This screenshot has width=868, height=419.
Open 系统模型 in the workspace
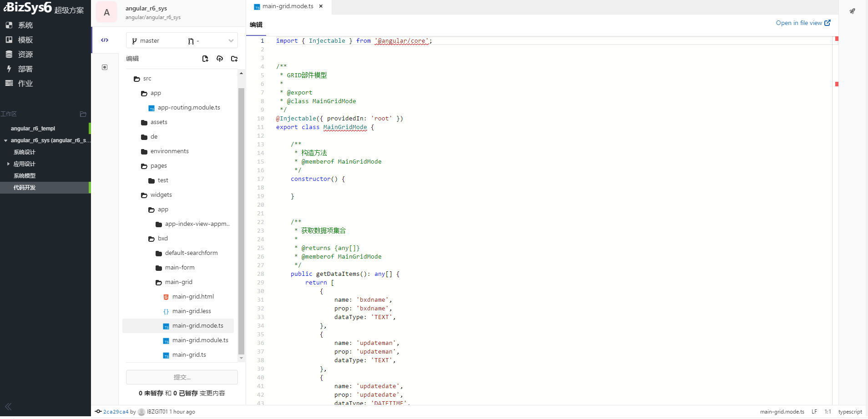tap(25, 176)
